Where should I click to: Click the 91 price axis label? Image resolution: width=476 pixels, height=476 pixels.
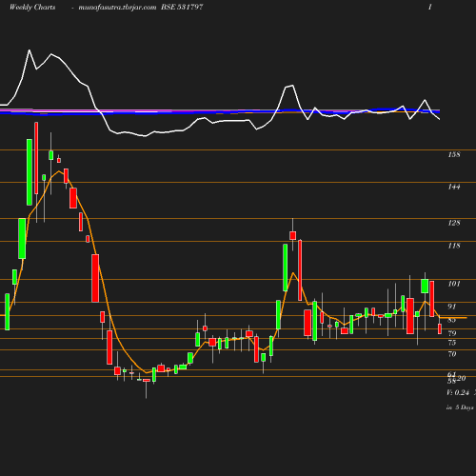451,307
